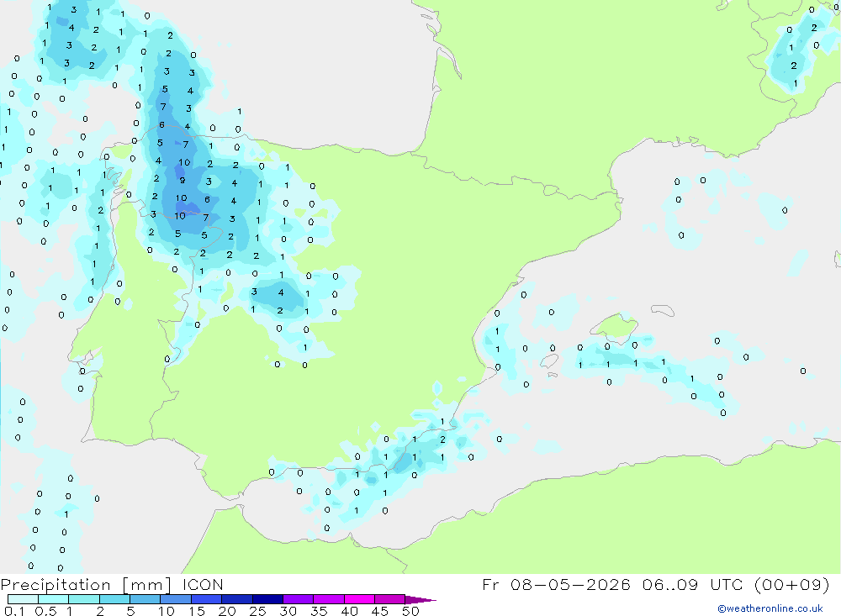Select the 10–15 mm legend color swatch
This screenshot has height=616, width=841.
click(176, 599)
